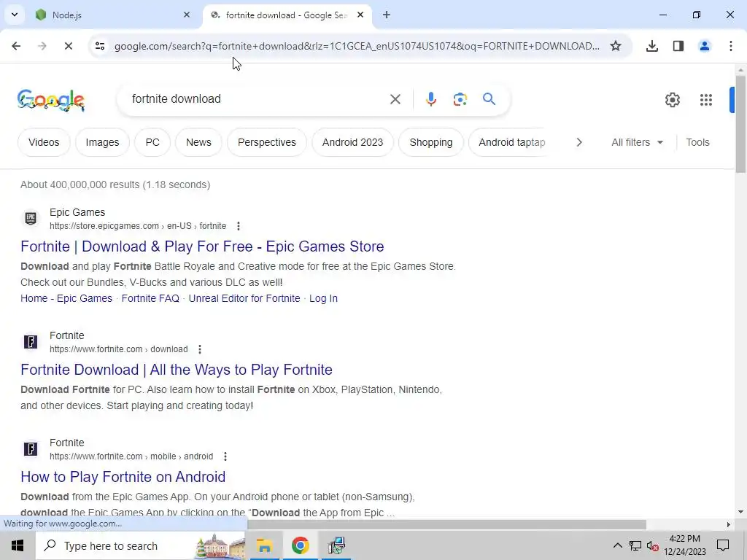747x560 pixels.
Task: Open more options for mobile android result
Action: pyautogui.click(x=225, y=456)
